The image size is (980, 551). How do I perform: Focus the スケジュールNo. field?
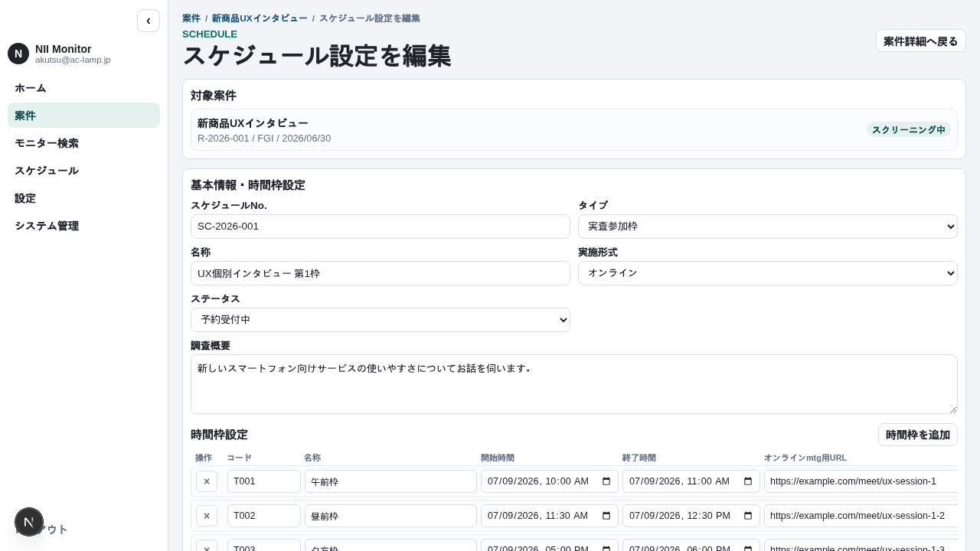click(x=381, y=227)
